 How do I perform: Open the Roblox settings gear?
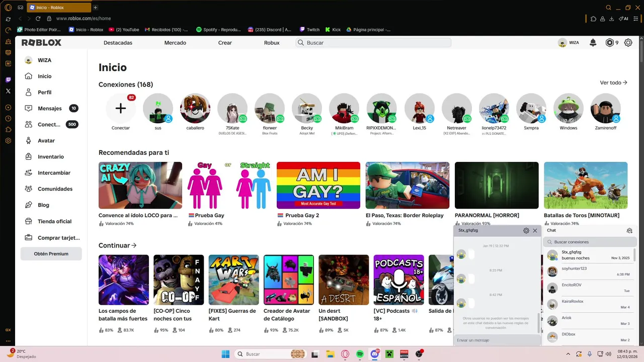[628, 43]
